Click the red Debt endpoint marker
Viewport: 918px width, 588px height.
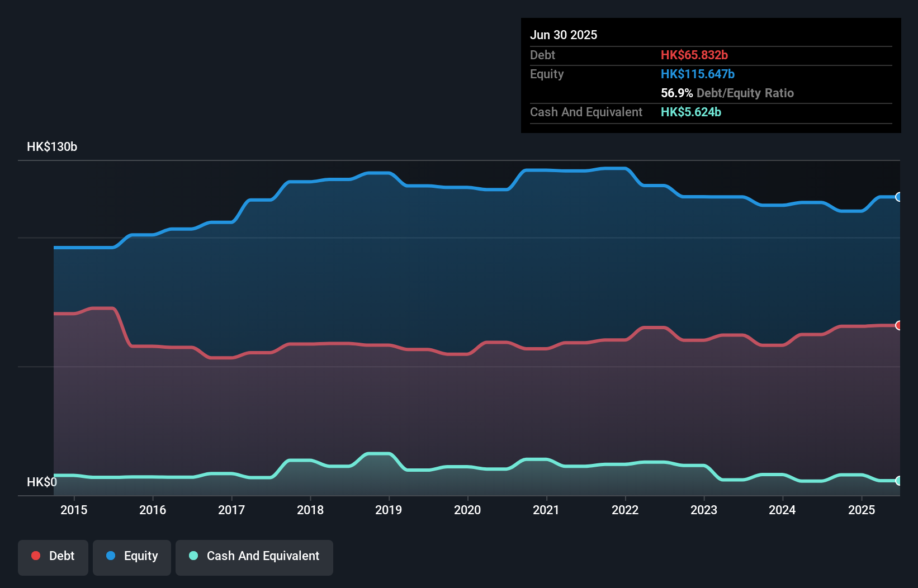pyautogui.click(x=898, y=325)
